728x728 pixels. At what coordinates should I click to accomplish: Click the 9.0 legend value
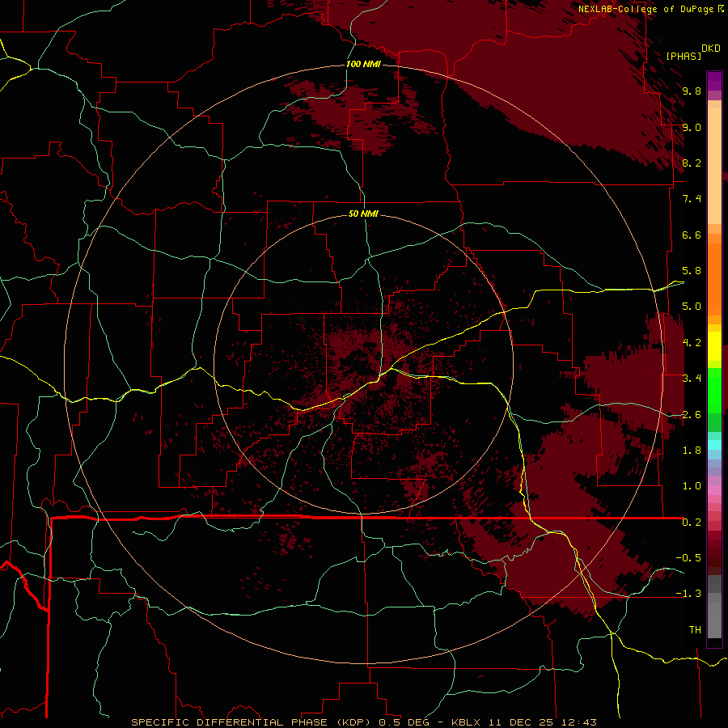pos(692,127)
